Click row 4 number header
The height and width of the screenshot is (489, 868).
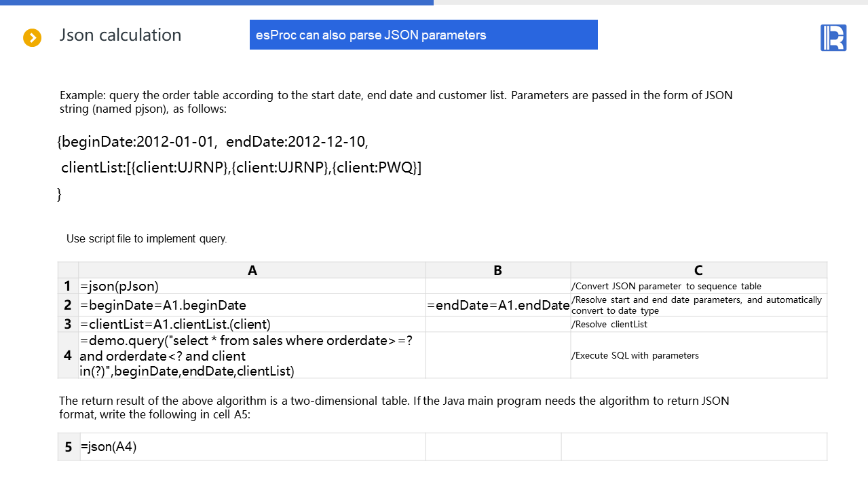pos(68,355)
